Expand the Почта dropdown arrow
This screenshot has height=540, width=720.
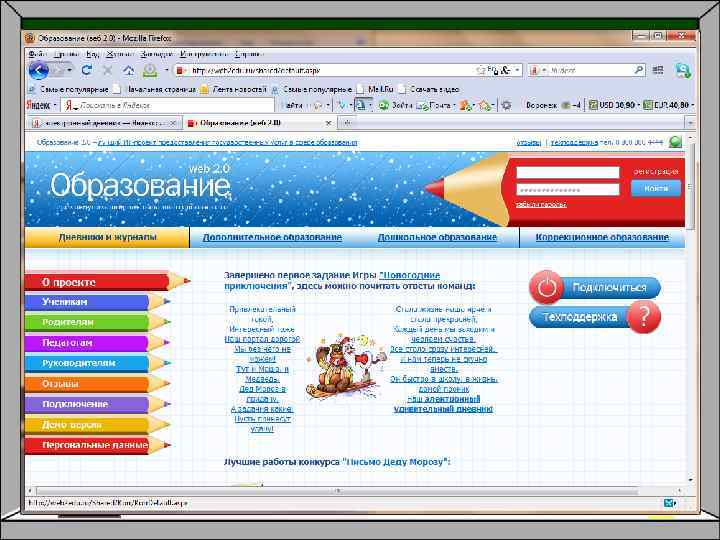tap(454, 106)
